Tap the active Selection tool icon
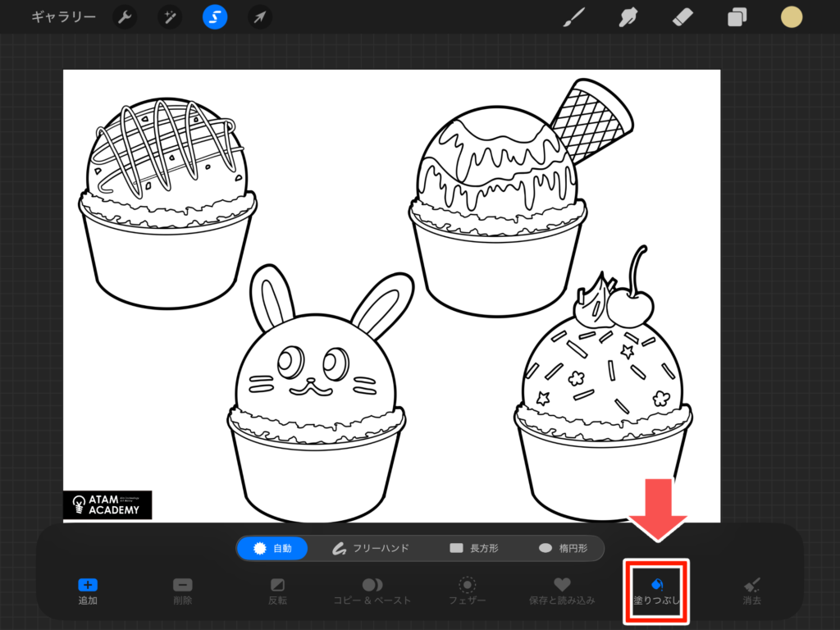Image resolution: width=840 pixels, height=630 pixels. click(215, 17)
